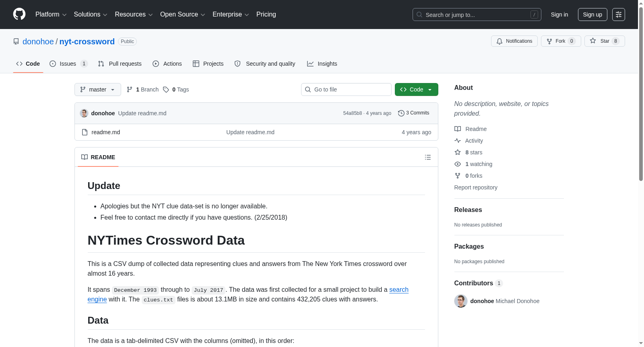Click the Sign in link
This screenshot has height=347, width=644.
[559, 15]
